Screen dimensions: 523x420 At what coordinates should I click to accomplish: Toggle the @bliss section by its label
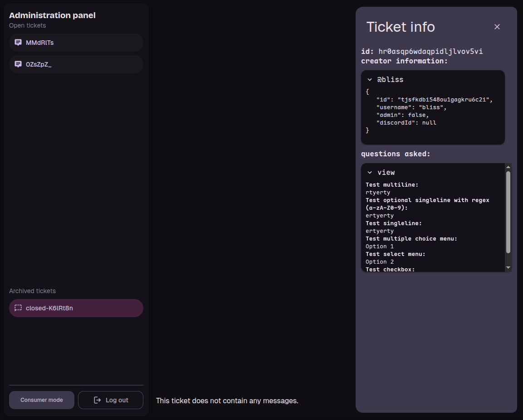pyautogui.click(x=390, y=80)
